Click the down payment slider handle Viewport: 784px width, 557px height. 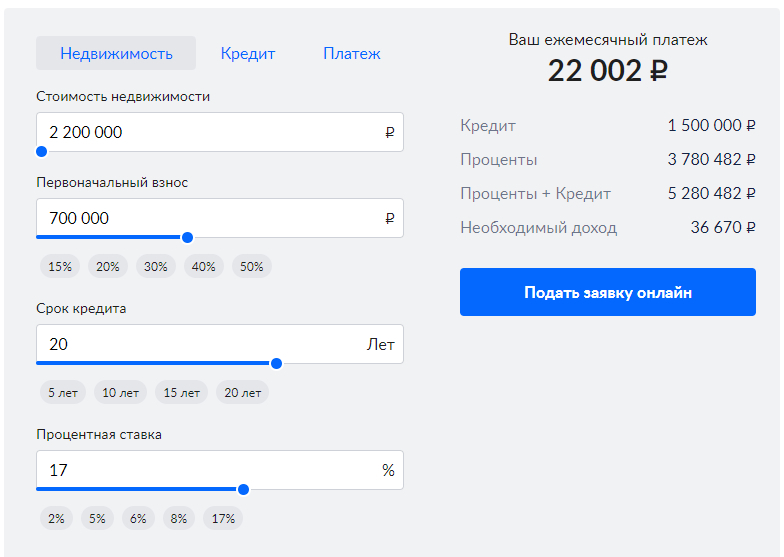(x=187, y=238)
